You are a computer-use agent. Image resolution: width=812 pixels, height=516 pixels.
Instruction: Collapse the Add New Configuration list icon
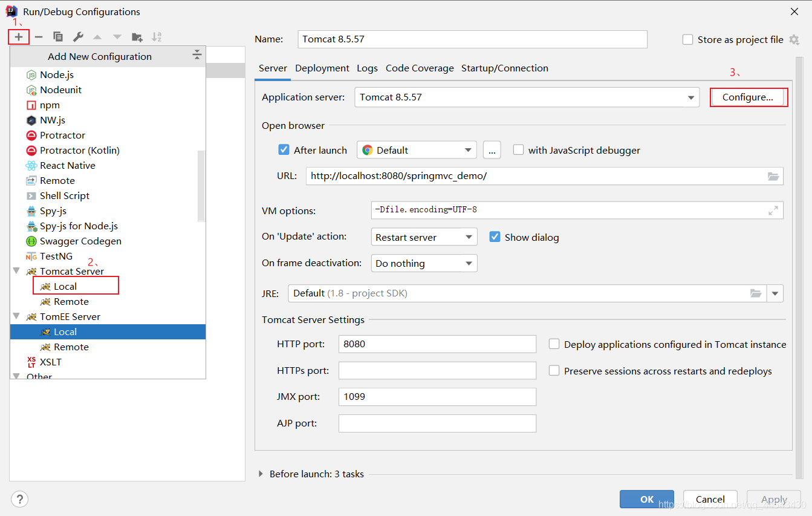(197, 56)
